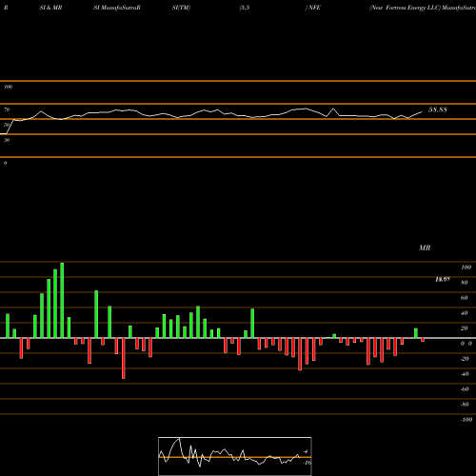
Task: Click the MR axis label '-60'
Action: click(x=465, y=389)
